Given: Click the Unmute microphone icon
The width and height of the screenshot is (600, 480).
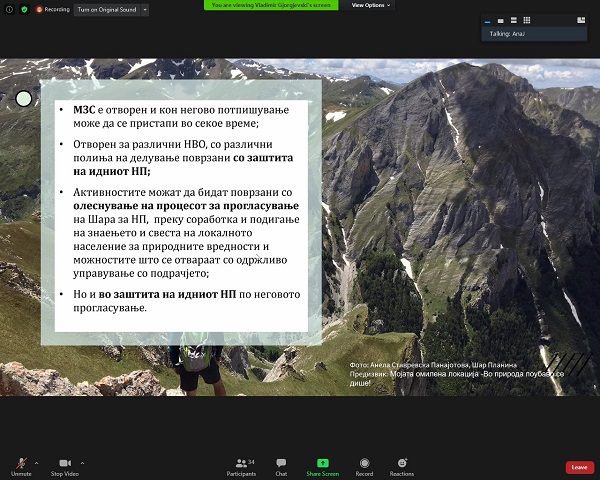Looking at the screenshot, I should [x=22, y=463].
